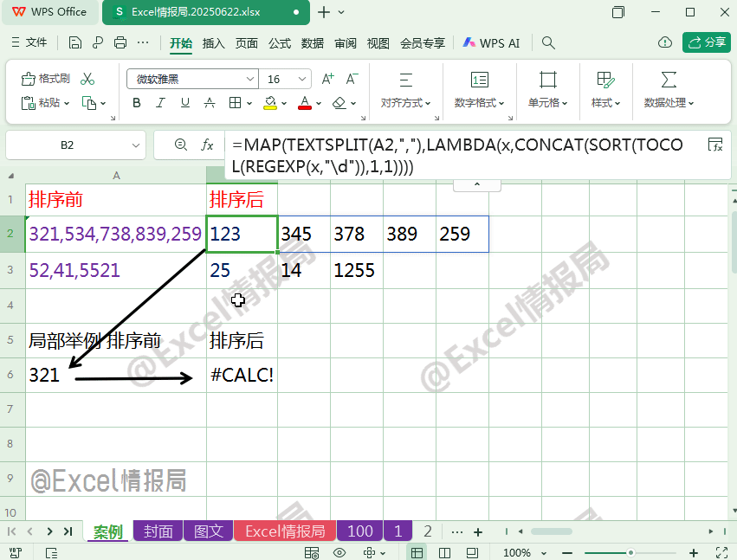Add a new sheet with plus icon
737x560 pixels.
(x=478, y=531)
